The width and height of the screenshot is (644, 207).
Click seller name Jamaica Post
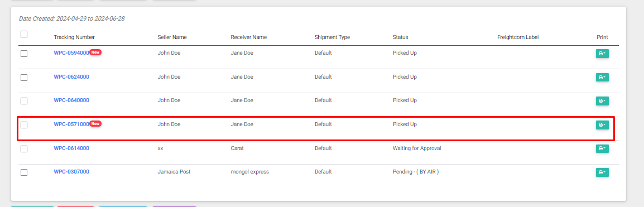(x=174, y=172)
